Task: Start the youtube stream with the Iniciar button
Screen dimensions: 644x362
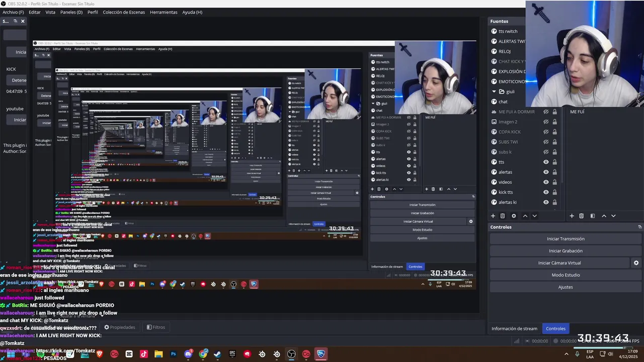Action: click(17, 120)
